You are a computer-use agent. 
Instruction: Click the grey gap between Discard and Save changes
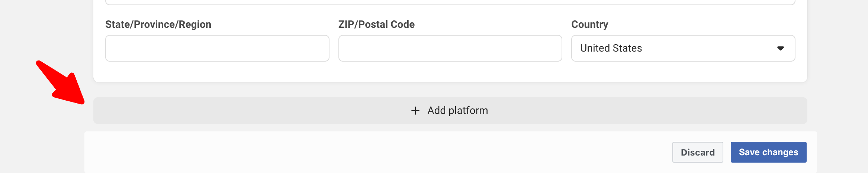(x=727, y=152)
